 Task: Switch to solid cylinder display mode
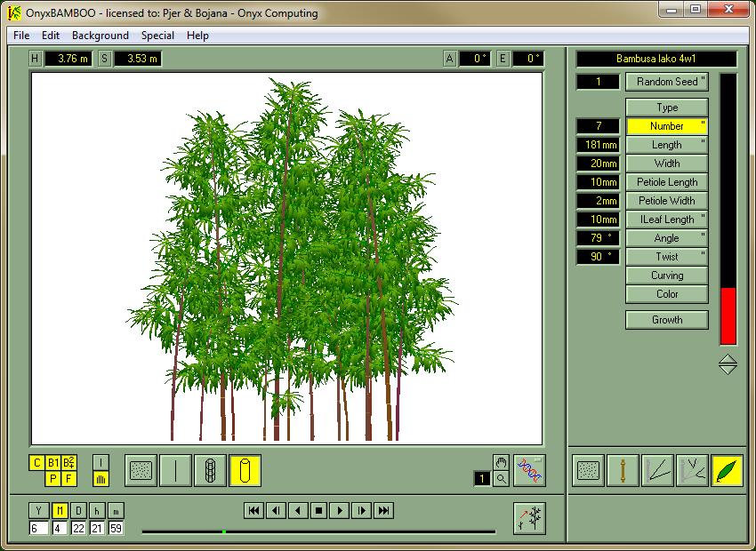click(x=245, y=470)
